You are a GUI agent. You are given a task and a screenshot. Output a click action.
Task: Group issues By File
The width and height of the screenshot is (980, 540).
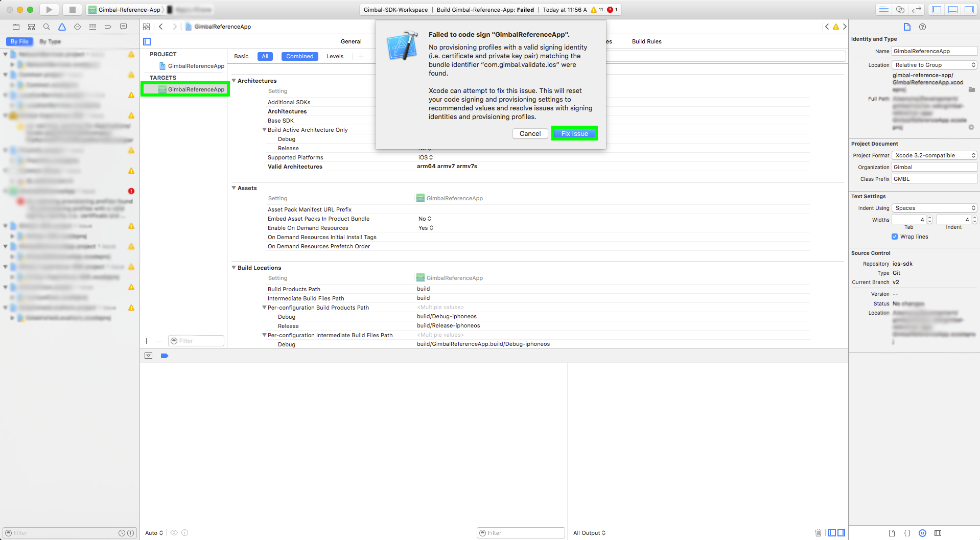[19, 41]
